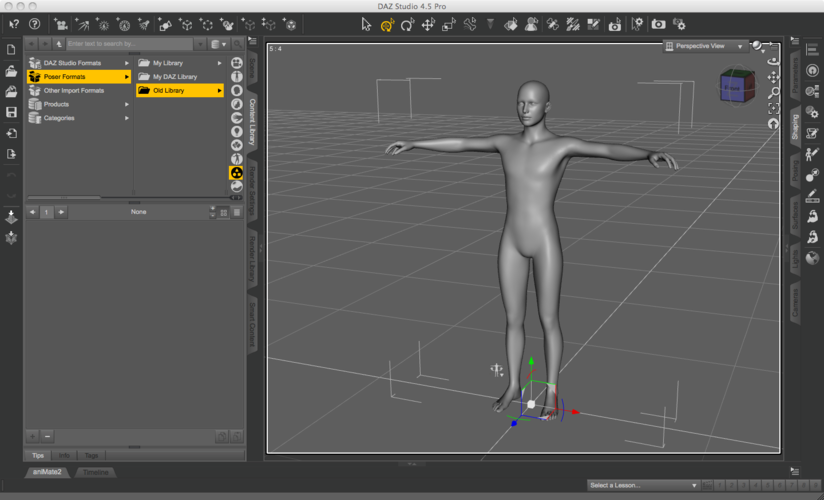The height and width of the screenshot is (500, 824).
Task: Open the Perspective View dropdown
Action: pyautogui.click(x=706, y=46)
